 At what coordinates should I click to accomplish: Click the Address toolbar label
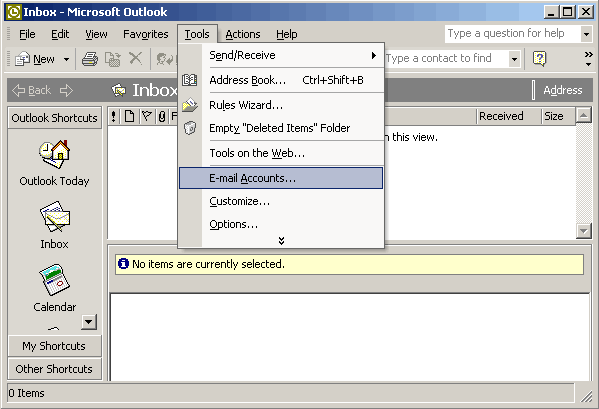click(563, 91)
